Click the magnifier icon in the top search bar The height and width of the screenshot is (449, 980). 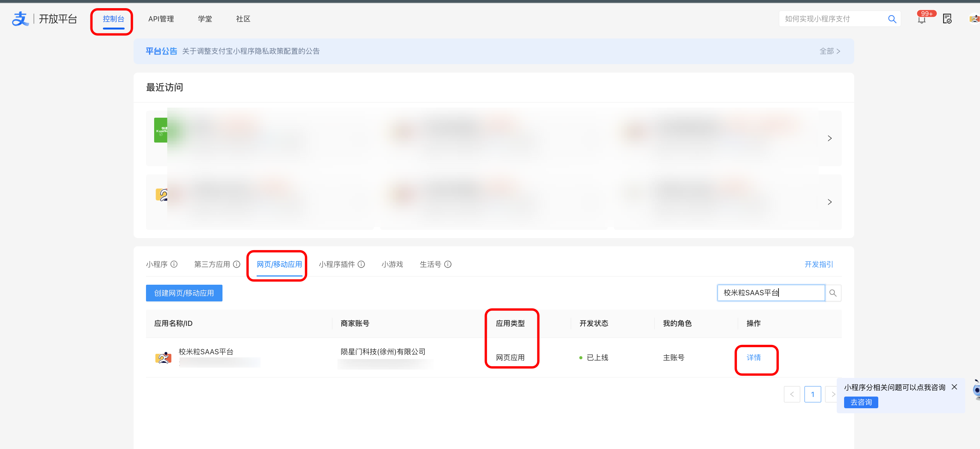tap(892, 19)
